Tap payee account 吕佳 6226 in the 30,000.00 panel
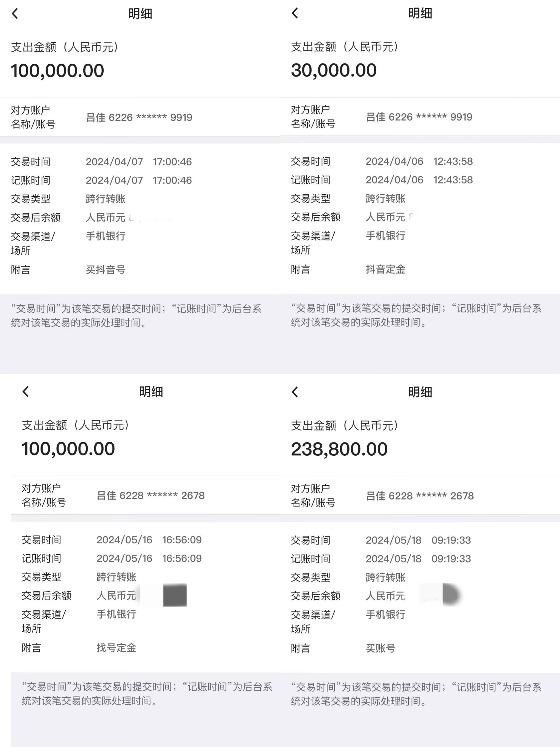Screen dimensions: 560x747 pyautogui.click(x=419, y=117)
